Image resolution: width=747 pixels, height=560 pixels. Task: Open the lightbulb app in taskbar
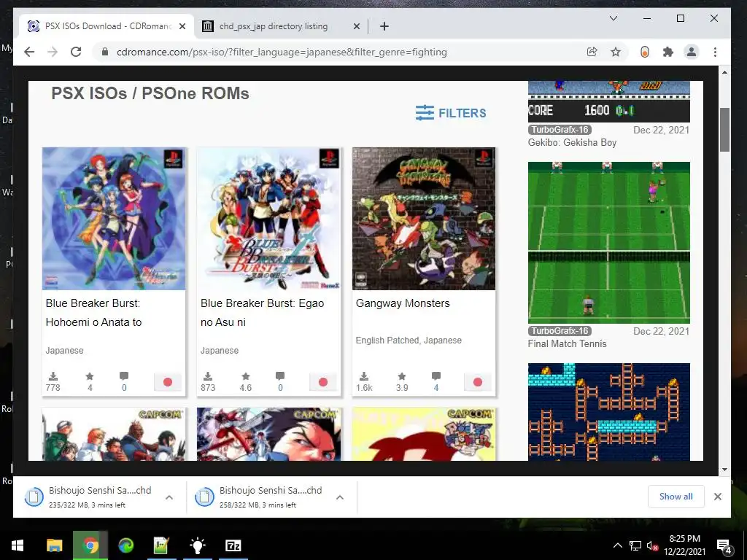197,545
